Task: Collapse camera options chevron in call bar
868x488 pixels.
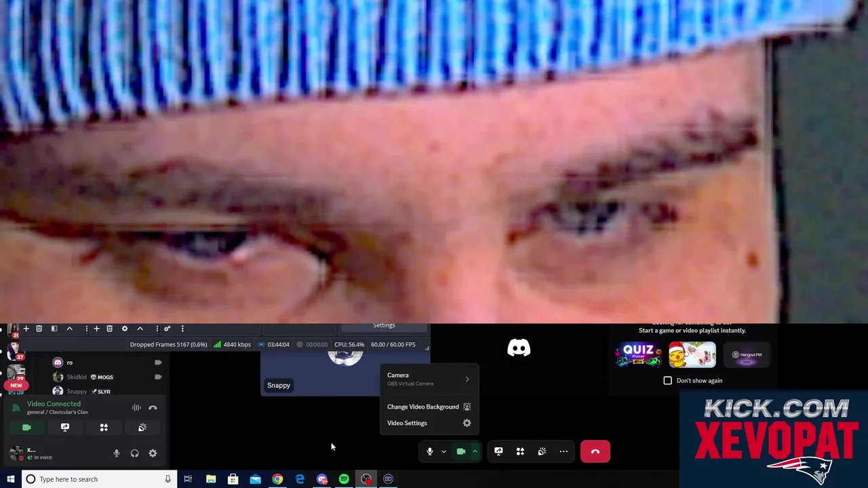Action: click(x=475, y=451)
